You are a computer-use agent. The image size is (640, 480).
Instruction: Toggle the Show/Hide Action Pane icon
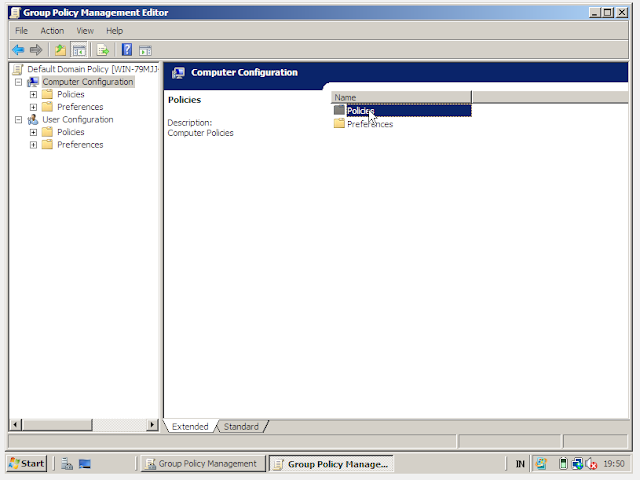145,50
